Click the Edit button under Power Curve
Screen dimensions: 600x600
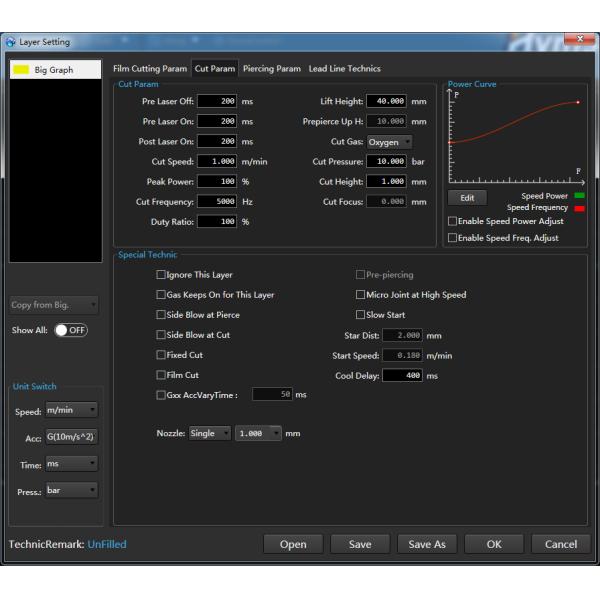[467, 198]
